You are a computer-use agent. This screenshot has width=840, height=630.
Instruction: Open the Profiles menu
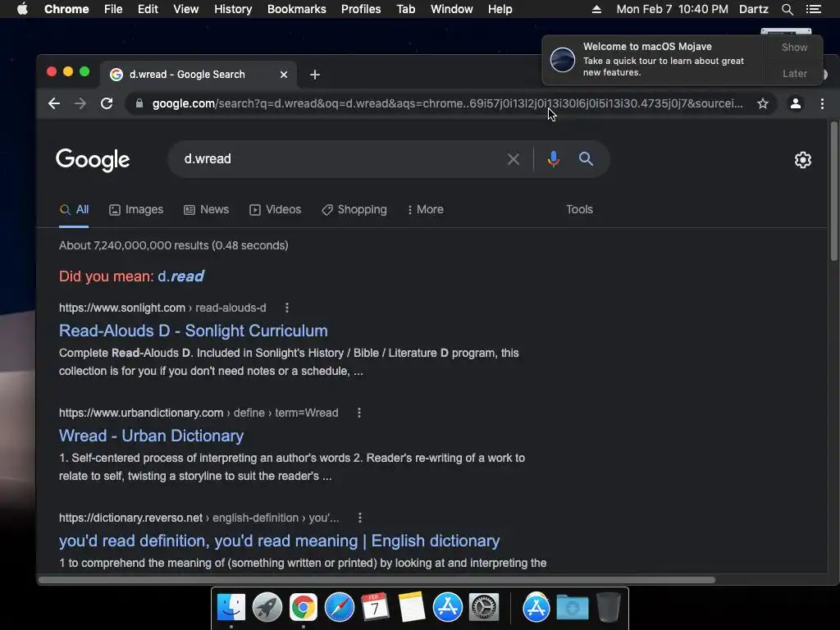click(x=361, y=9)
